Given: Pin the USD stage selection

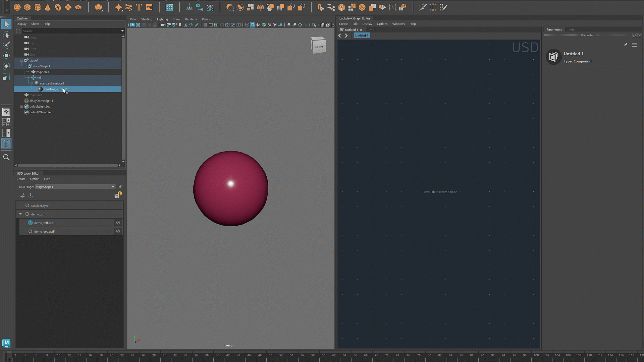Looking at the screenshot, I should 120,187.
